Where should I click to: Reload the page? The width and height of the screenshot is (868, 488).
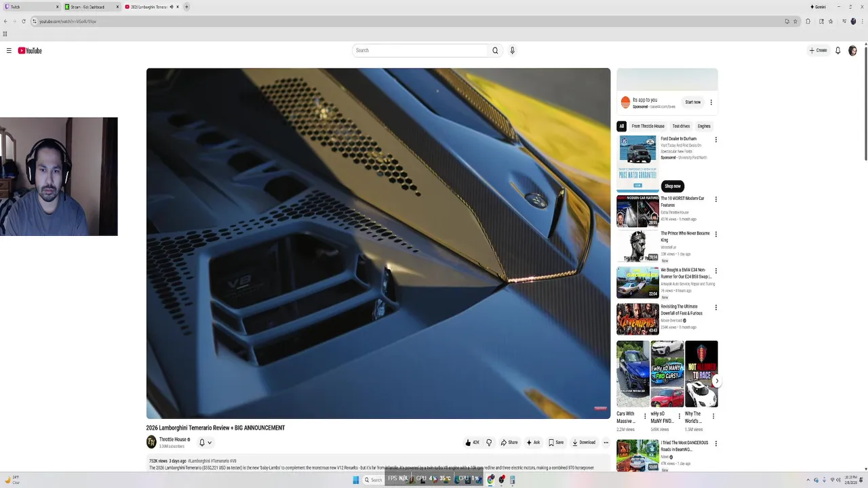(x=24, y=21)
